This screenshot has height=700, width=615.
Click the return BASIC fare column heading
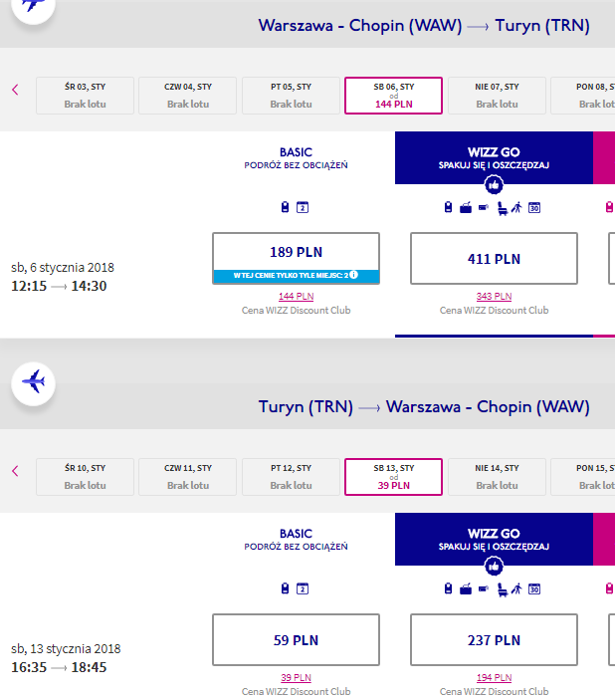click(x=296, y=540)
